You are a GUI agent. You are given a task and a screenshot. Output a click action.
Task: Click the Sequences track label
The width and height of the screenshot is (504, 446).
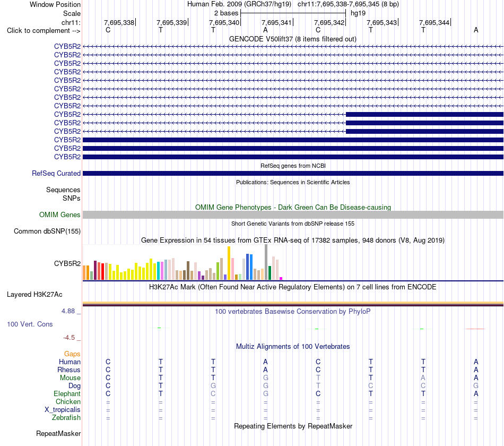click(63, 190)
